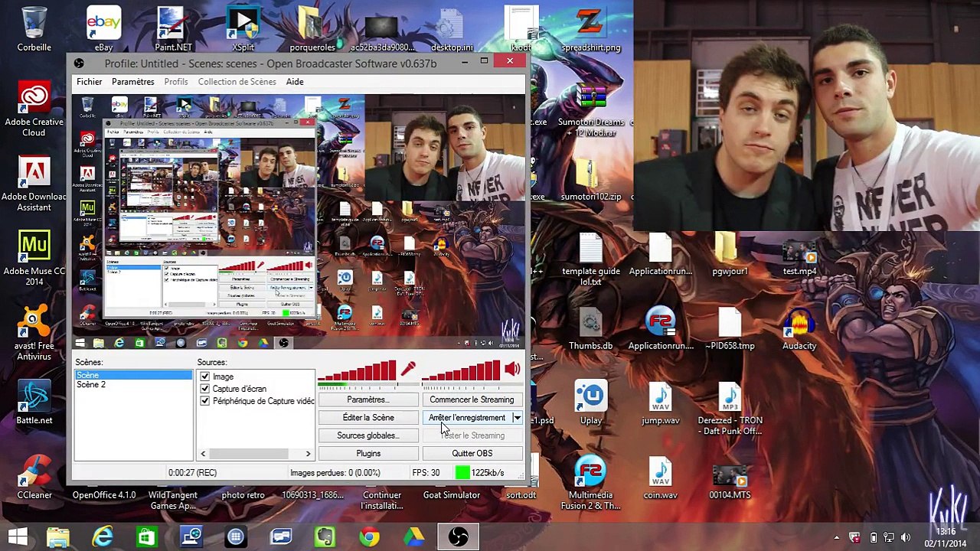This screenshot has height=551, width=980.
Task: Open the Aide menu
Action: pos(295,82)
